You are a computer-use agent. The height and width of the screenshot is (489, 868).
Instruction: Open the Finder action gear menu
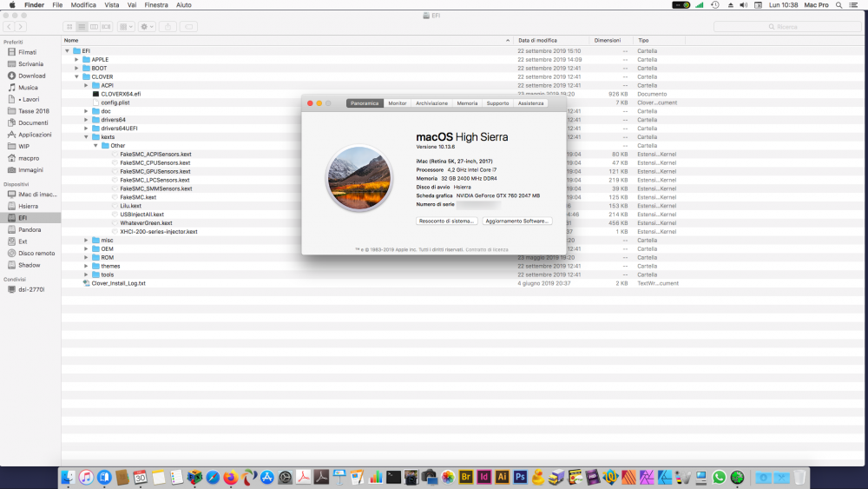click(x=147, y=27)
